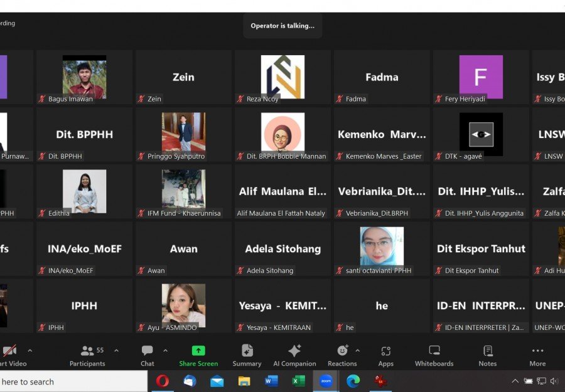Select the santi octavianti PPHH tile
Screen dimensions: 565x392
[x=382, y=248]
